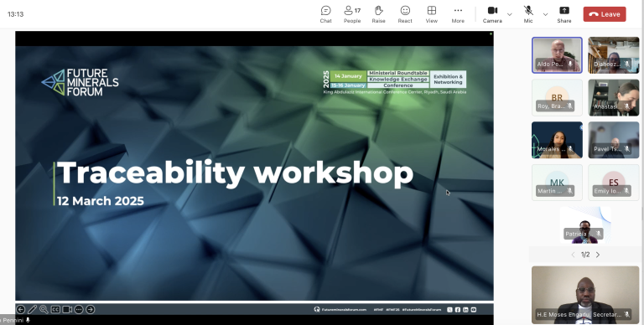Open the React emoji menu
644x325 pixels.
pos(405,14)
